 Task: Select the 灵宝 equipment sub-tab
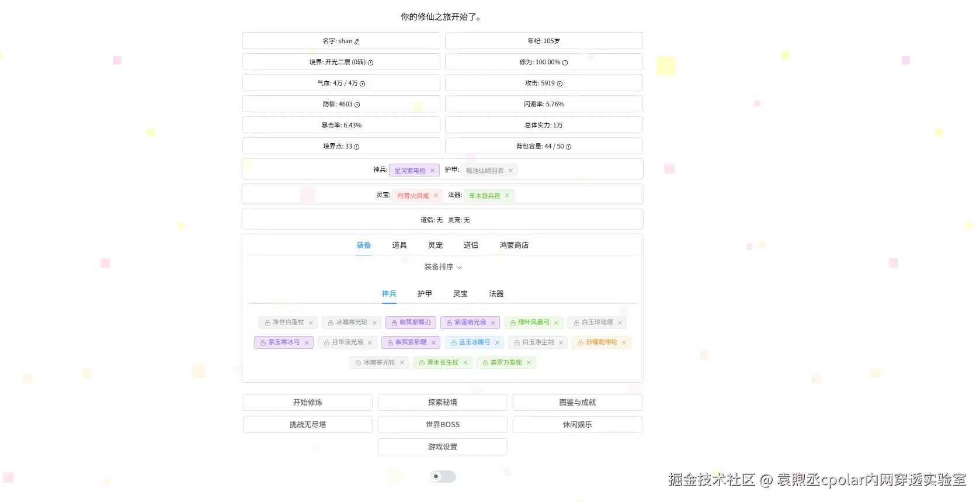(x=460, y=294)
